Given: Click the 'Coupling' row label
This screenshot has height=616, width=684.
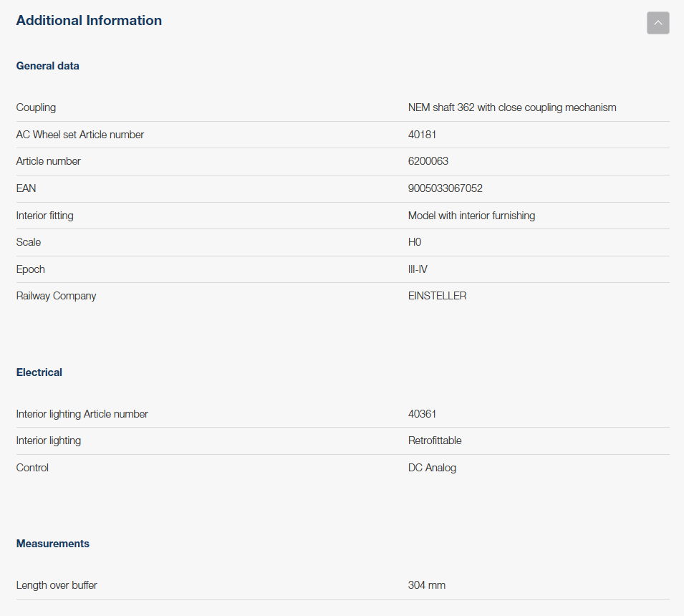Looking at the screenshot, I should click(36, 107).
